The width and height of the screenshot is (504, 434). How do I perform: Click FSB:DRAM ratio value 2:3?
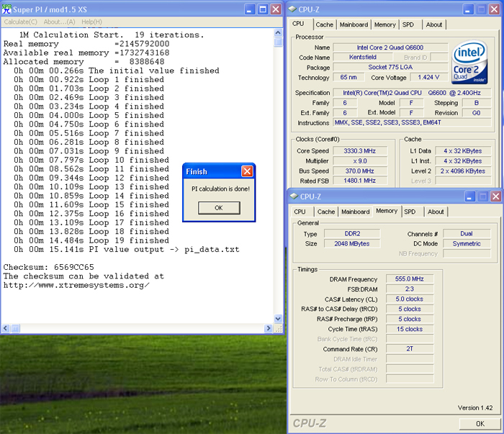[410, 289]
